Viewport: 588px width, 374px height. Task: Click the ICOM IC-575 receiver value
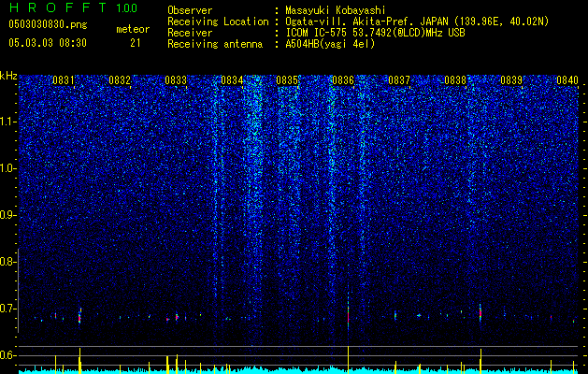[375, 33]
